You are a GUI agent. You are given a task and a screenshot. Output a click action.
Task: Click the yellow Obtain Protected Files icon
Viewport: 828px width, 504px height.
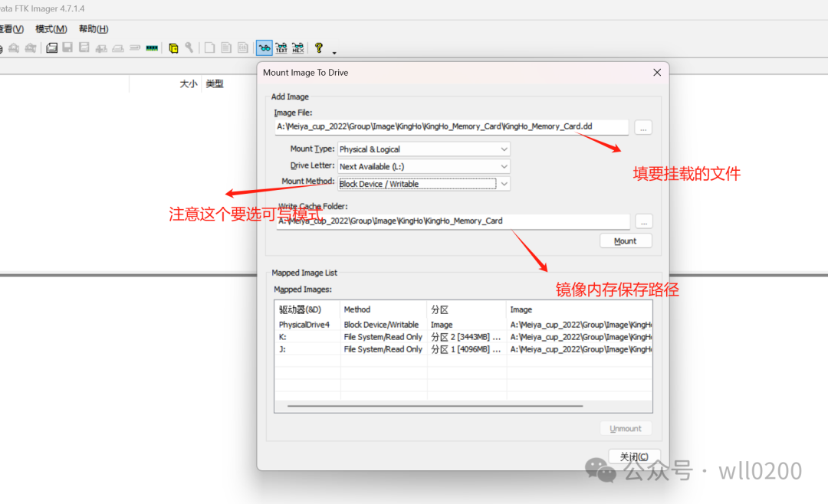(x=173, y=48)
